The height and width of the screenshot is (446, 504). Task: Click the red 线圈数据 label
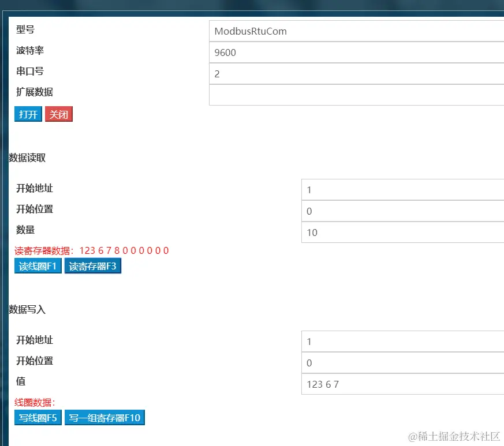(35, 402)
